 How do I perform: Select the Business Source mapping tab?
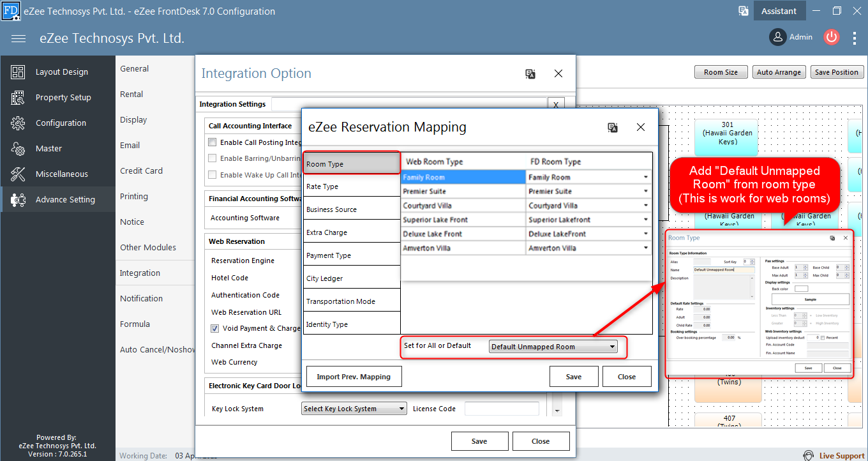pyautogui.click(x=352, y=209)
